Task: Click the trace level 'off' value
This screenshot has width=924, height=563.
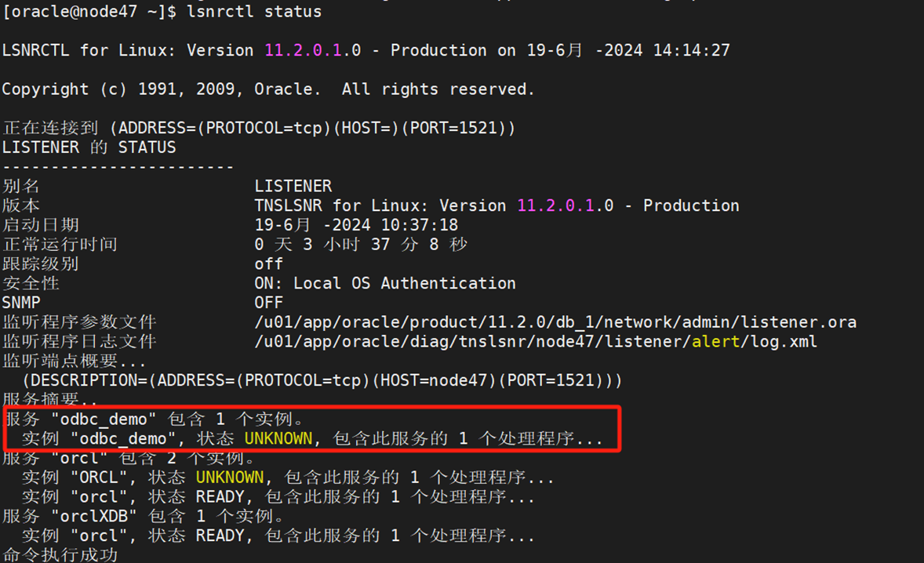Action: (268, 264)
